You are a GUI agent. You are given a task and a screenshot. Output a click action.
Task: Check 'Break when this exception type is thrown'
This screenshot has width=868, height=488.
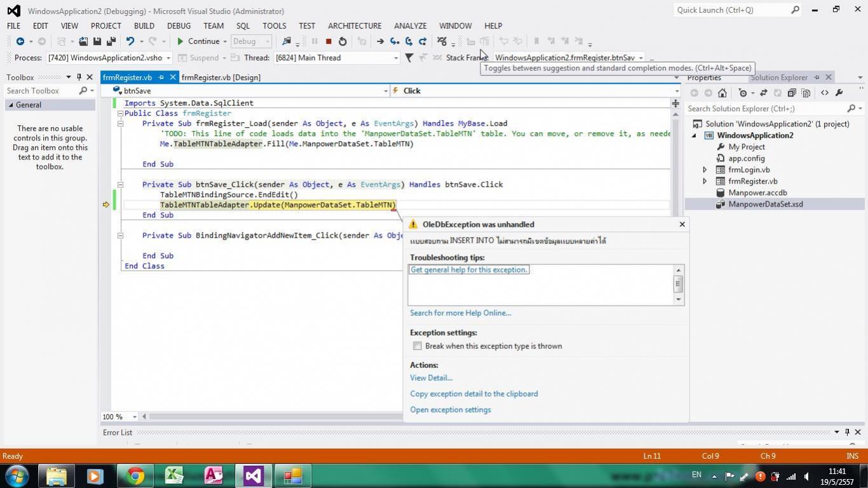(x=417, y=346)
